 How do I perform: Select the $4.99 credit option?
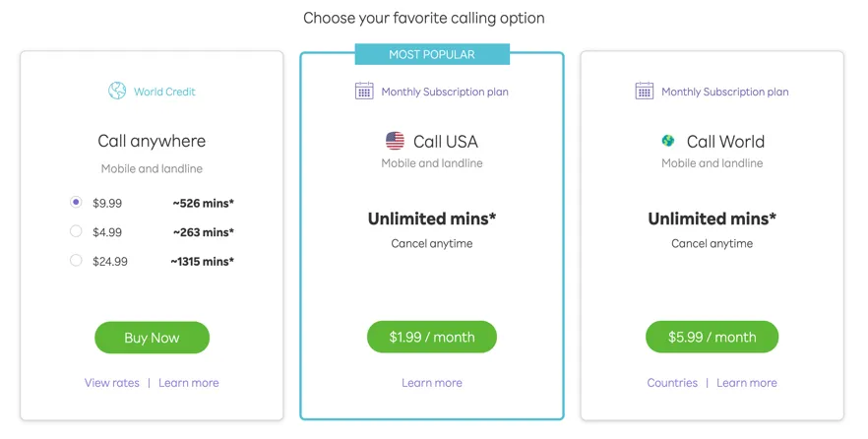76,231
